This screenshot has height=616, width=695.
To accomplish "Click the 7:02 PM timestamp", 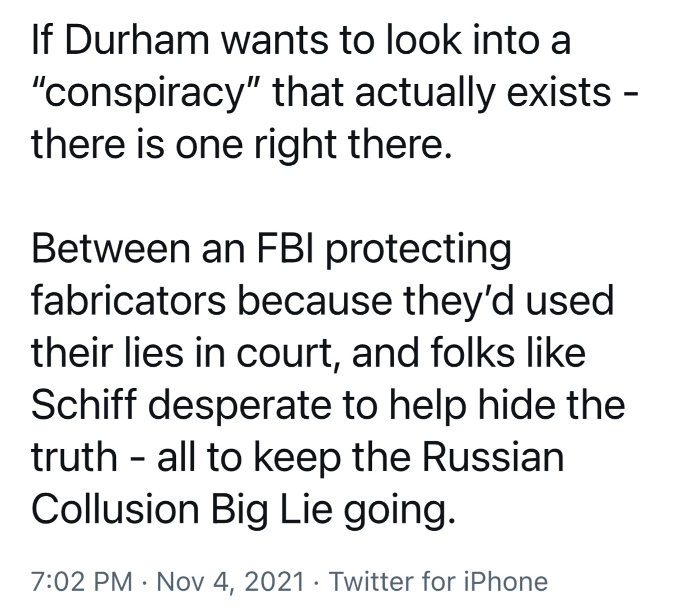I will [x=82, y=581].
